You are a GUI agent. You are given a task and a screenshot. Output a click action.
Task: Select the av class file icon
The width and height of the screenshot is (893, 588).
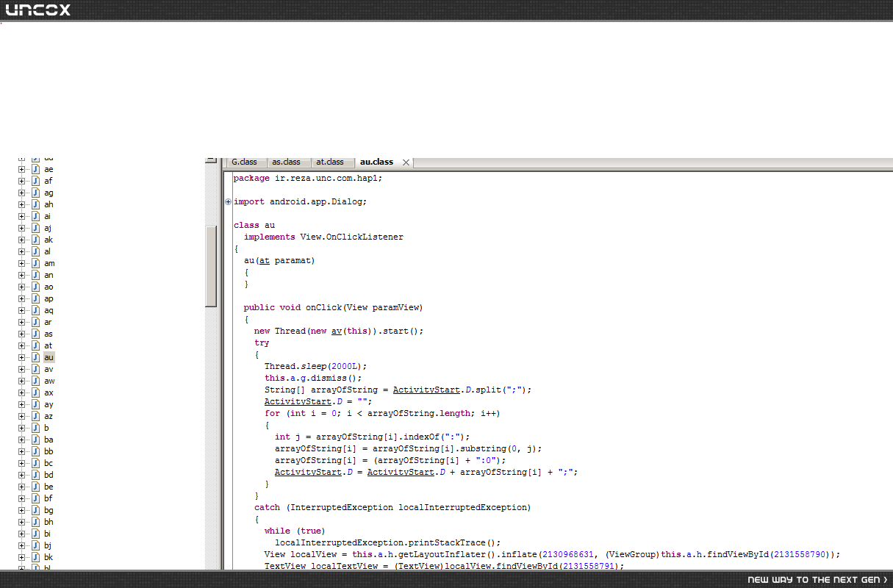click(35, 369)
